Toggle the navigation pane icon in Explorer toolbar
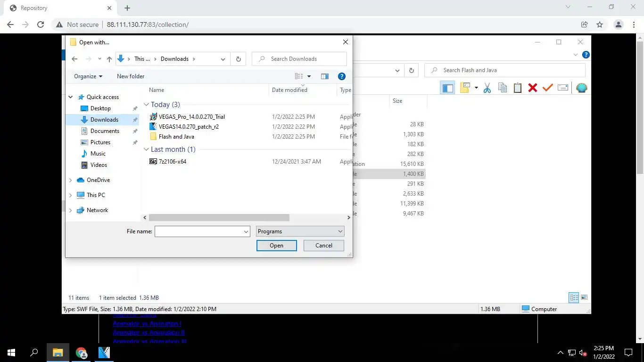Screen dimensions: 644x362 [448, 88]
